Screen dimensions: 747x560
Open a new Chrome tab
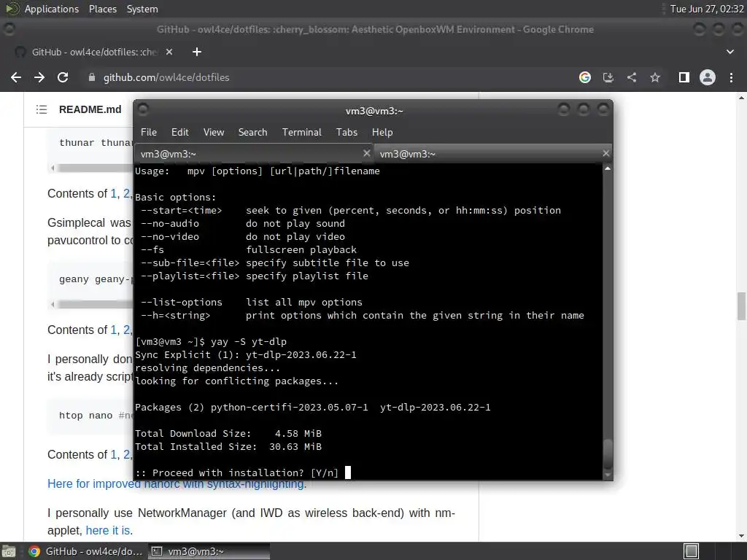[x=197, y=52]
